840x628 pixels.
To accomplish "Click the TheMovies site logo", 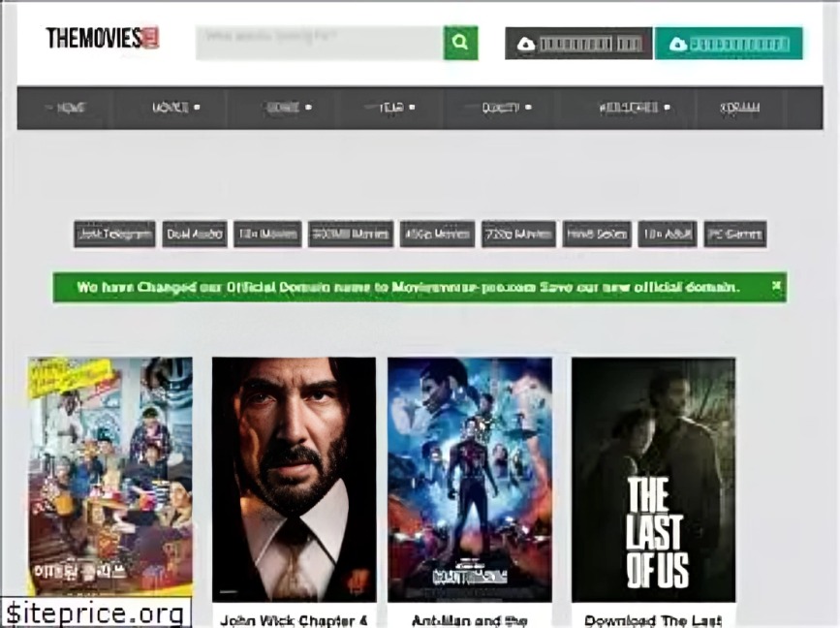I will pyautogui.click(x=102, y=38).
